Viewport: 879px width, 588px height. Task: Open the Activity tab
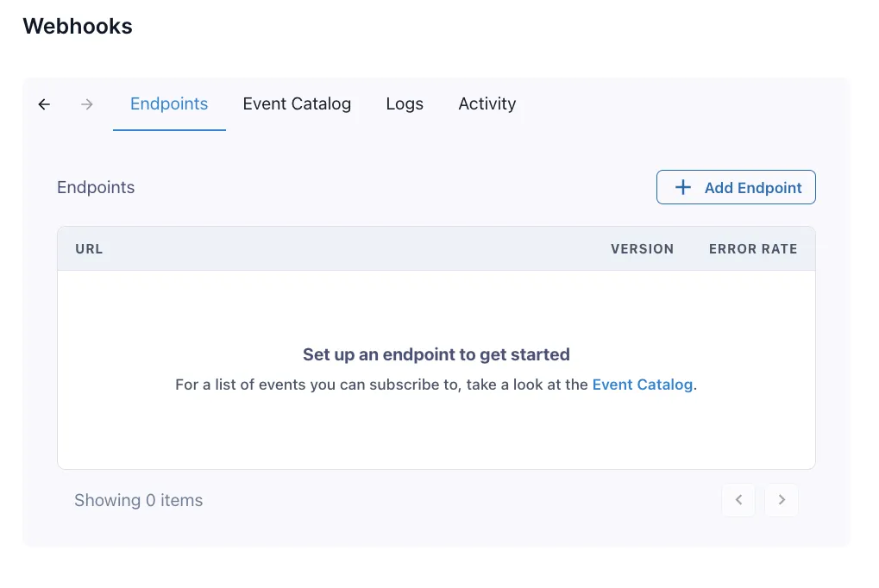tap(487, 104)
